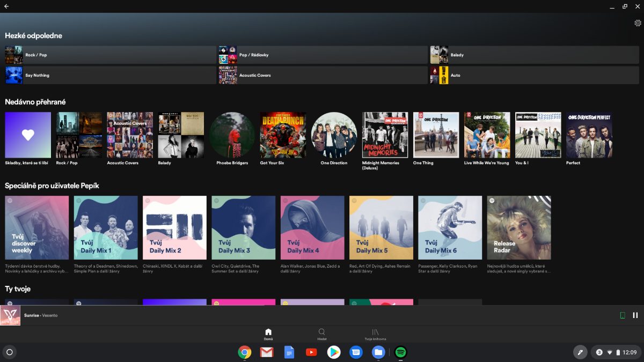
Task: Open the Tvoje knihovna library tab
Action: coord(375,335)
